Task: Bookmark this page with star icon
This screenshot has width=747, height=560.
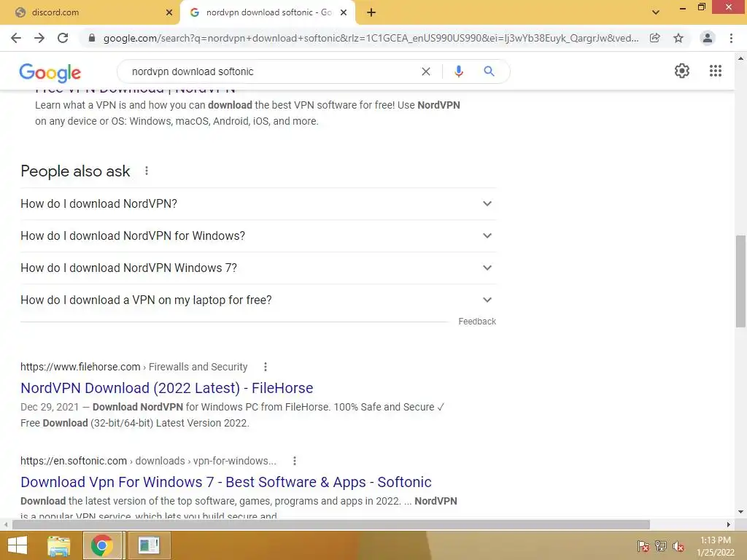Action: [678, 38]
